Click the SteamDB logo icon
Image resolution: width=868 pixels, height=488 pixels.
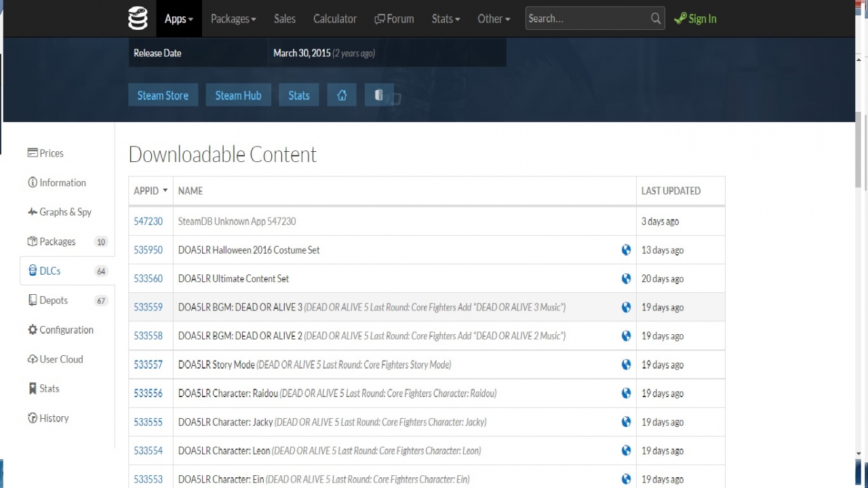[x=138, y=19]
